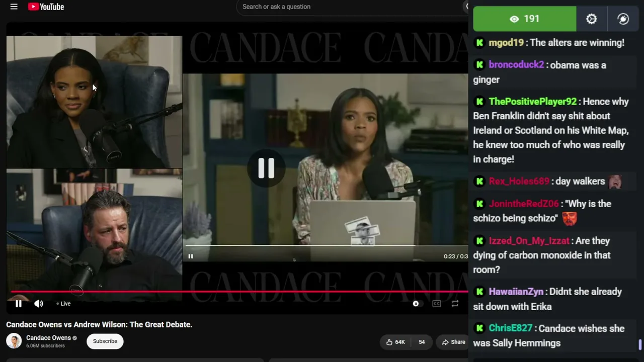Click the Kick badge beside JonintheRedZ06
Image resolution: width=644 pixels, height=362 pixels.
479,204
